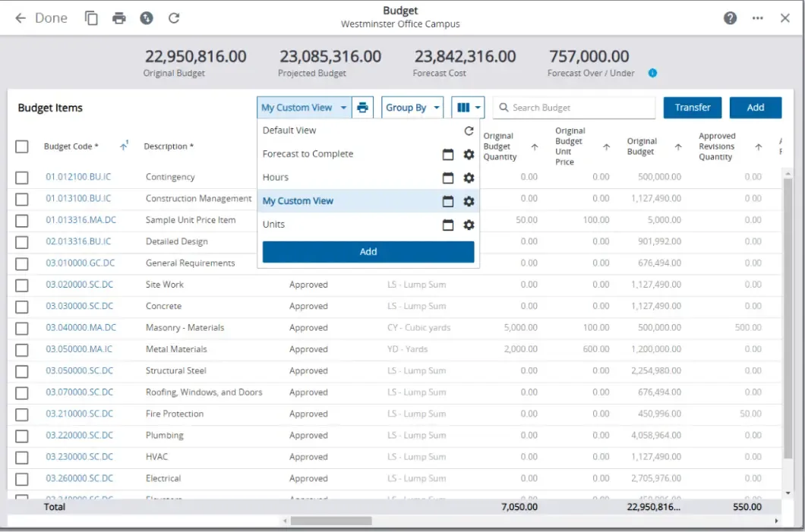Click the Description column header
This screenshot has width=805, height=532.
coord(169,146)
